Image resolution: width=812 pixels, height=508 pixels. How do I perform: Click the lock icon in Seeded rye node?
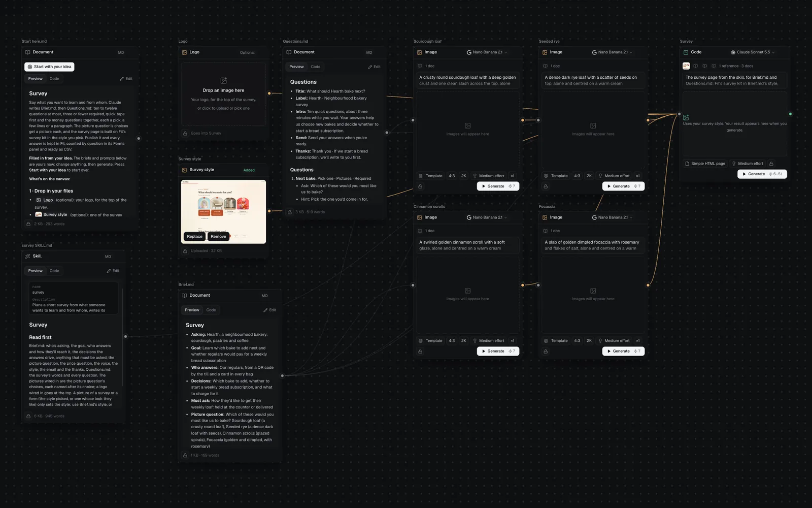[546, 186]
